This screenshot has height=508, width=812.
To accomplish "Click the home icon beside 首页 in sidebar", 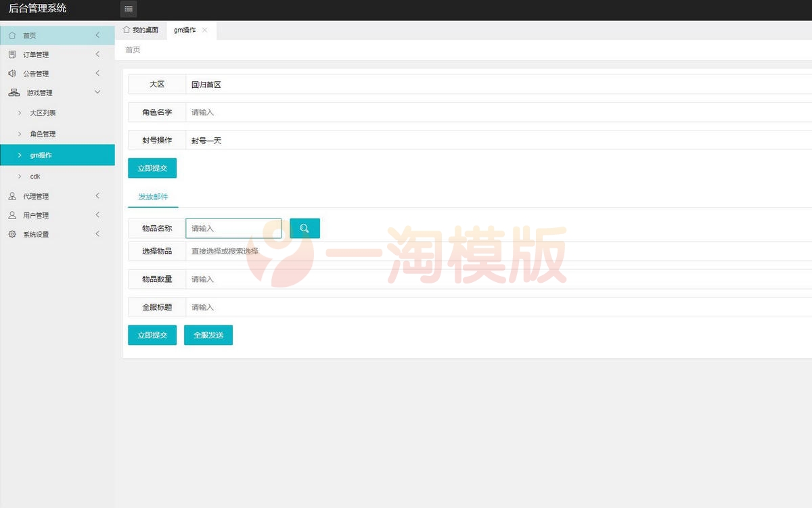I will click(x=12, y=35).
